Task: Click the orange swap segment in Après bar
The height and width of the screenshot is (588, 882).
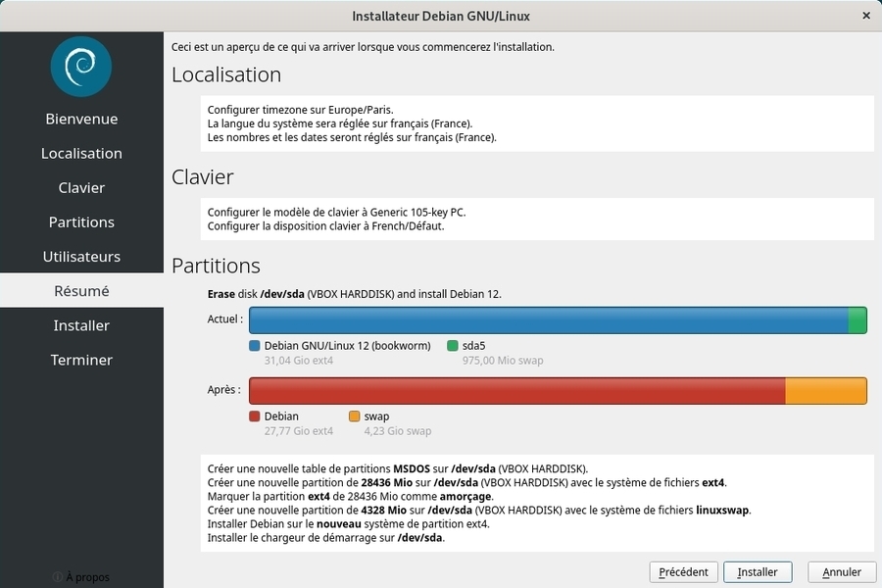Action: 825,391
